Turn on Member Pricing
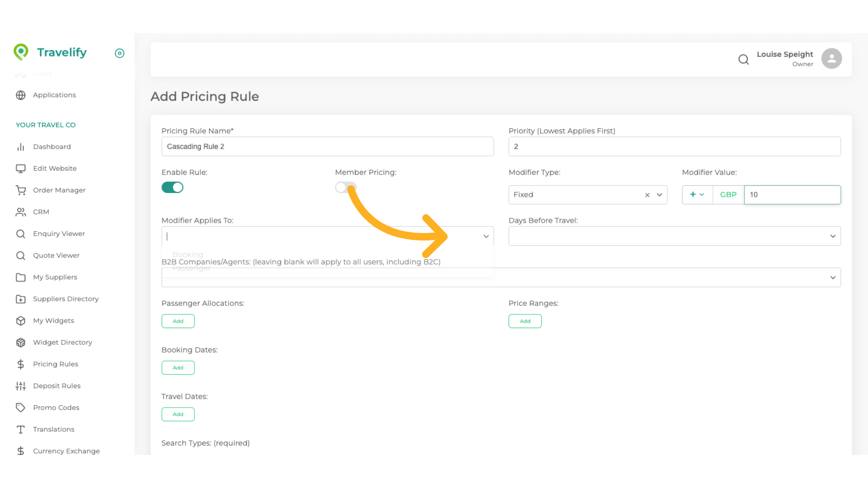The width and height of the screenshot is (868, 488). 346,187
